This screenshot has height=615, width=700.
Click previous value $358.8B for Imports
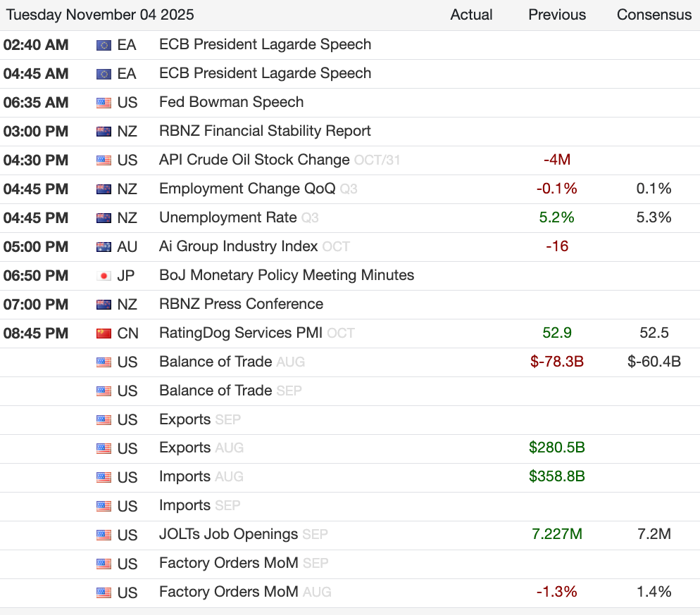[557, 476]
